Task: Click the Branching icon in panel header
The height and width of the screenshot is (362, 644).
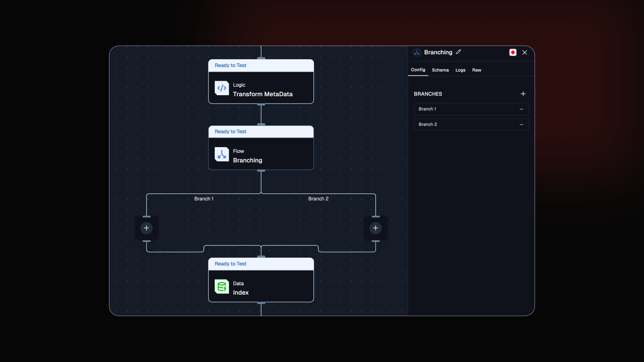Action: (417, 52)
